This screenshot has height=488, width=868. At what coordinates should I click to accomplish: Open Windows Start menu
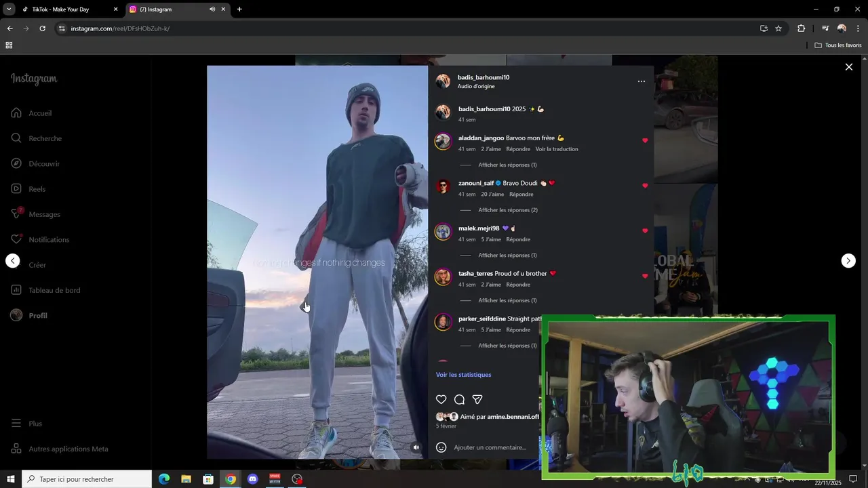[x=11, y=479]
